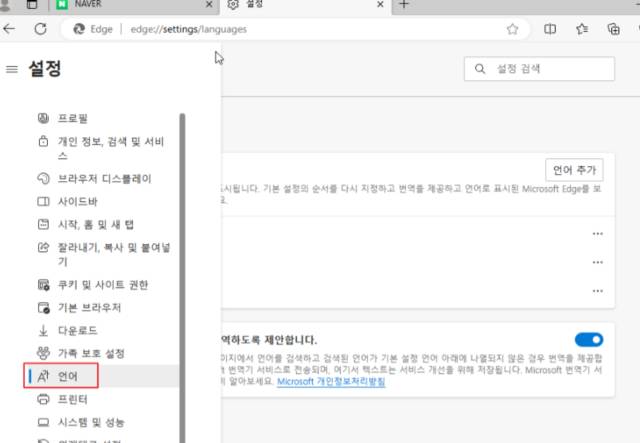This screenshot has width=640, height=443.
Task: Open more options for third language row
Action: pyautogui.click(x=598, y=291)
